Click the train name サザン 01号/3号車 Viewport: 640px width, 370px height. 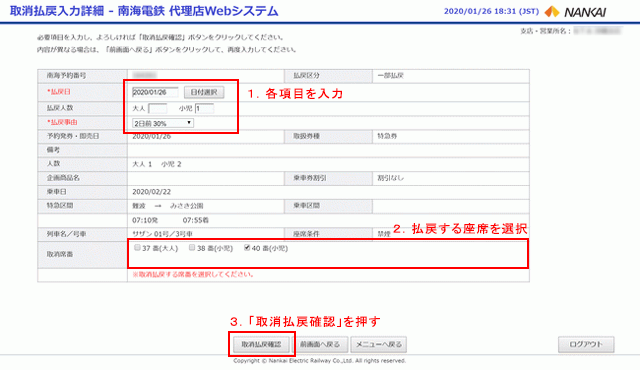click(x=162, y=234)
